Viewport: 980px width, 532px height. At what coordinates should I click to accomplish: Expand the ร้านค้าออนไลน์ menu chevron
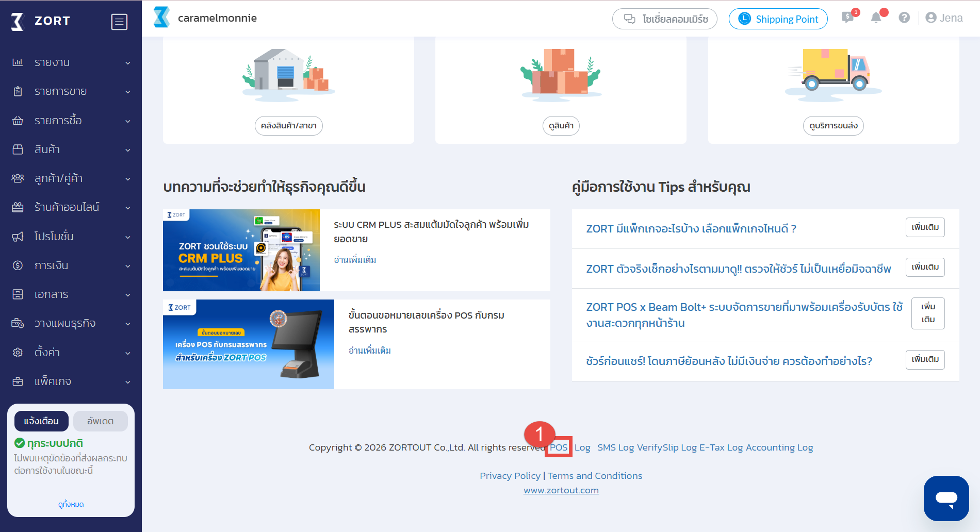[x=128, y=208]
